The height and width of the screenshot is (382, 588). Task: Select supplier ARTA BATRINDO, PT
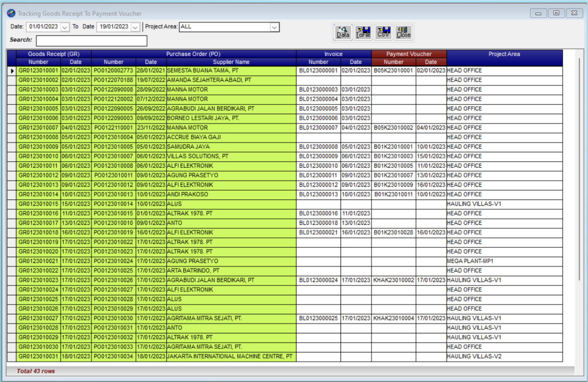coord(231,271)
